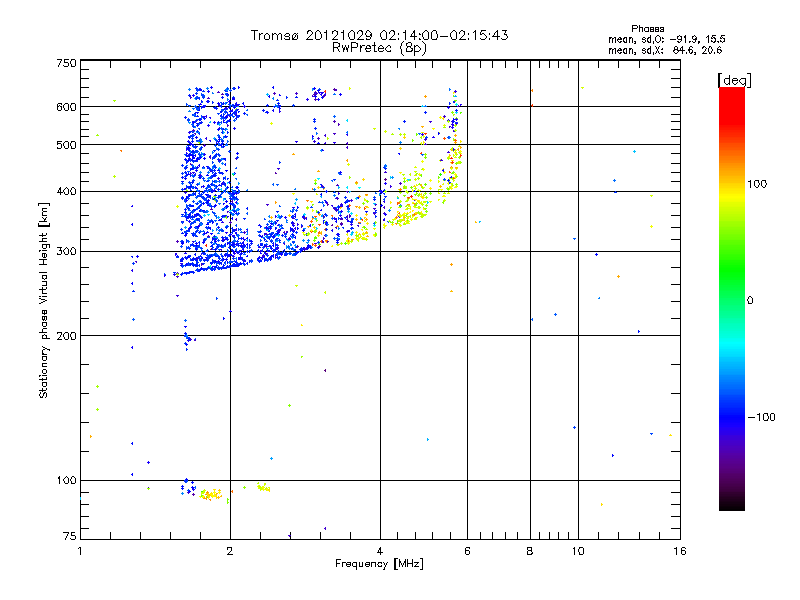This screenshot has width=800, height=600.
Task: Click the x-axis tick label '10'
Action: pyautogui.click(x=578, y=551)
